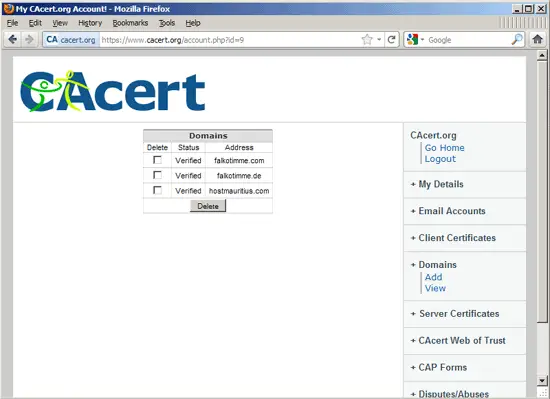
Task: Open the Firefox home page icon
Action: coord(537,39)
